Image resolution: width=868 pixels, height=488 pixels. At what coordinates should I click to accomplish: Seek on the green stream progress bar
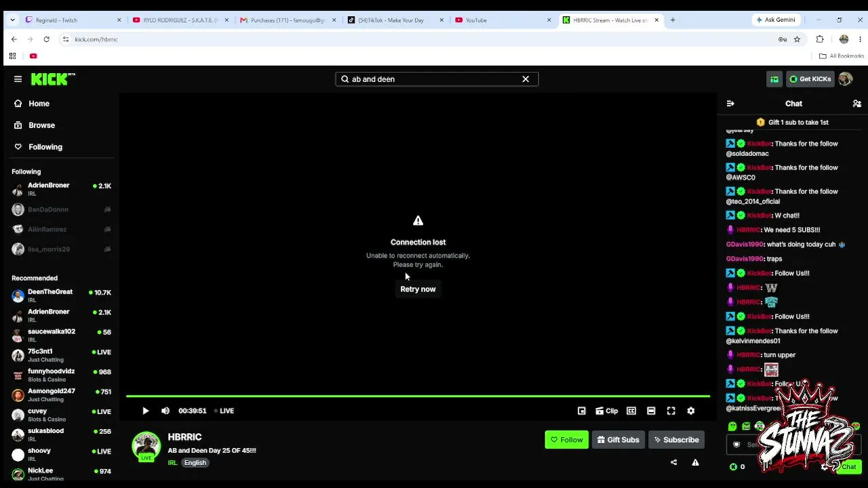point(418,396)
